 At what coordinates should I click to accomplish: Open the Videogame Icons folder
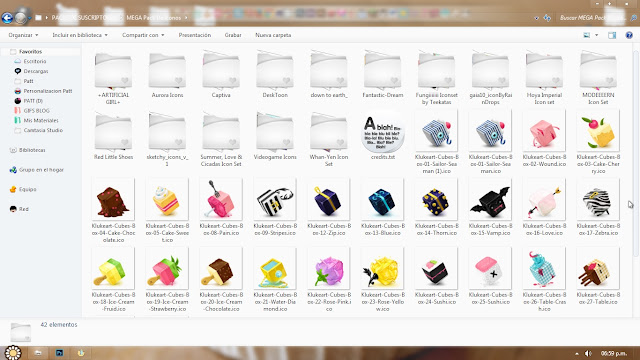pos(275,137)
